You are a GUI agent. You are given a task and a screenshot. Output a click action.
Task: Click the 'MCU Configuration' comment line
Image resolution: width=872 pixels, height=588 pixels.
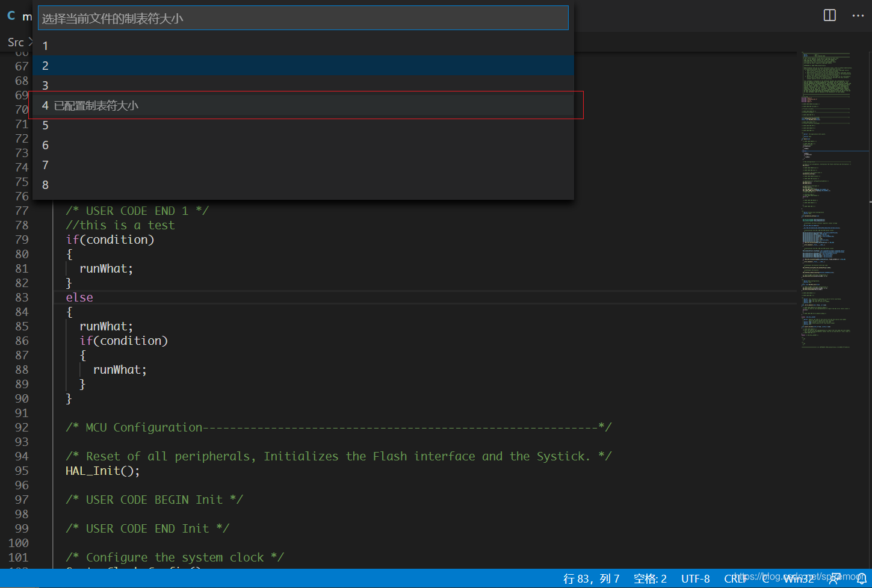pyautogui.click(x=339, y=427)
